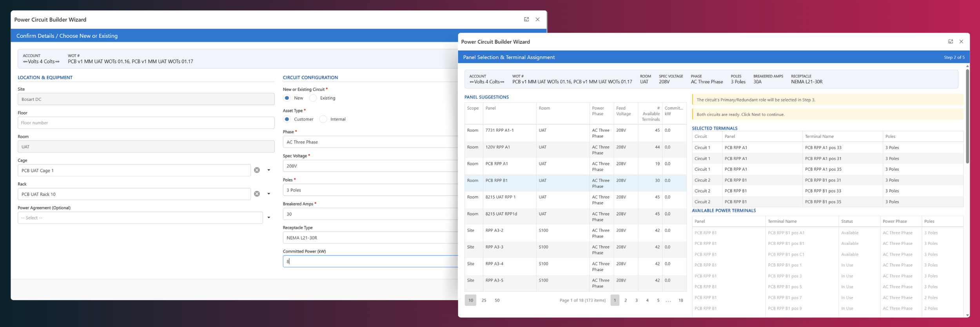Viewport: 980px width, 327px height.
Task: Show 10 items per page
Action: (x=470, y=300)
